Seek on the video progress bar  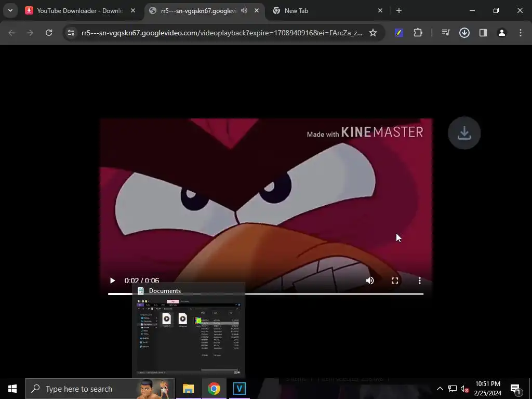click(265, 294)
